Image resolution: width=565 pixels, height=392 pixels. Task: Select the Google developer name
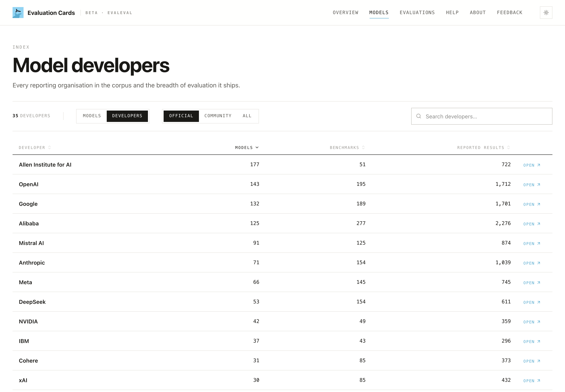click(x=28, y=204)
